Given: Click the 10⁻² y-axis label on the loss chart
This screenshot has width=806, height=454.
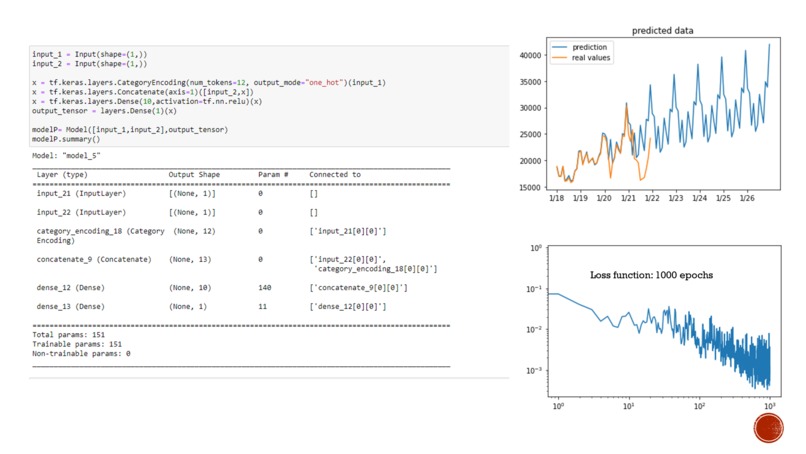Looking at the screenshot, I should pyautogui.click(x=534, y=329).
